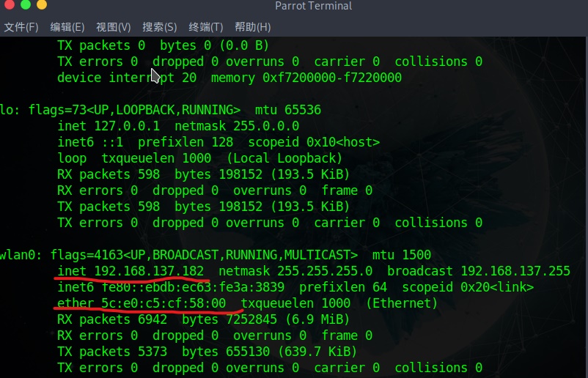Open the 文件(F) menu

(21, 27)
